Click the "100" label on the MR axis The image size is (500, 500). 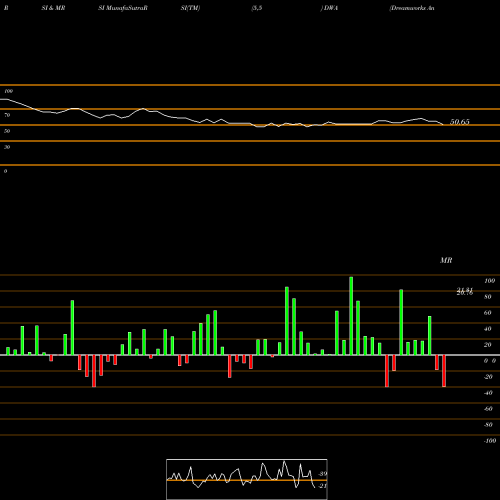pyautogui.click(x=489, y=281)
